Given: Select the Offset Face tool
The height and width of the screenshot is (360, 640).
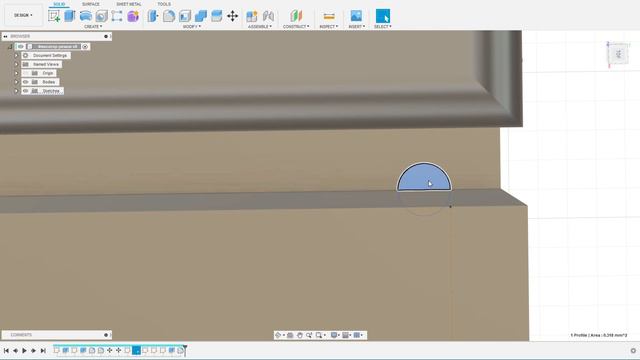Looking at the screenshot, I should click(x=217, y=16).
